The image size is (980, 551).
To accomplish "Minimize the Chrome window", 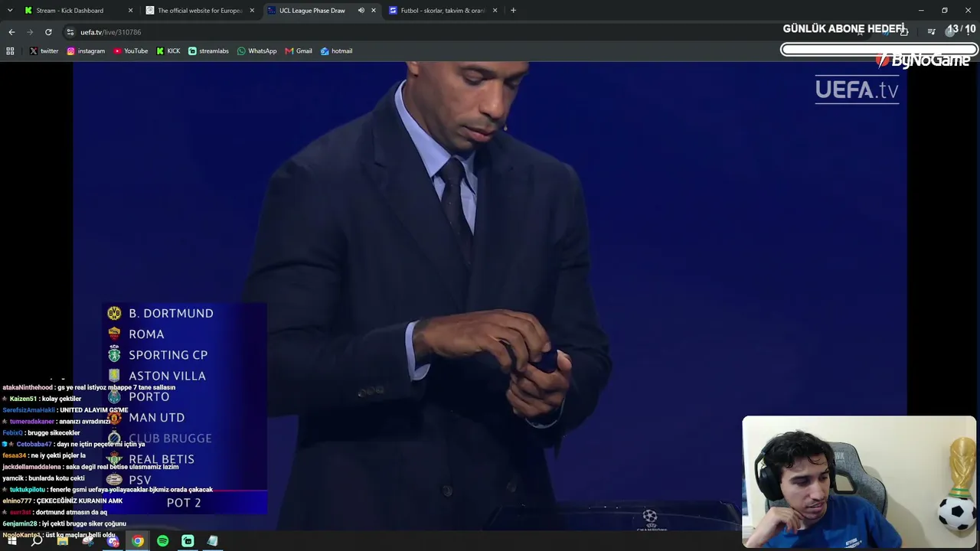I will [921, 11].
